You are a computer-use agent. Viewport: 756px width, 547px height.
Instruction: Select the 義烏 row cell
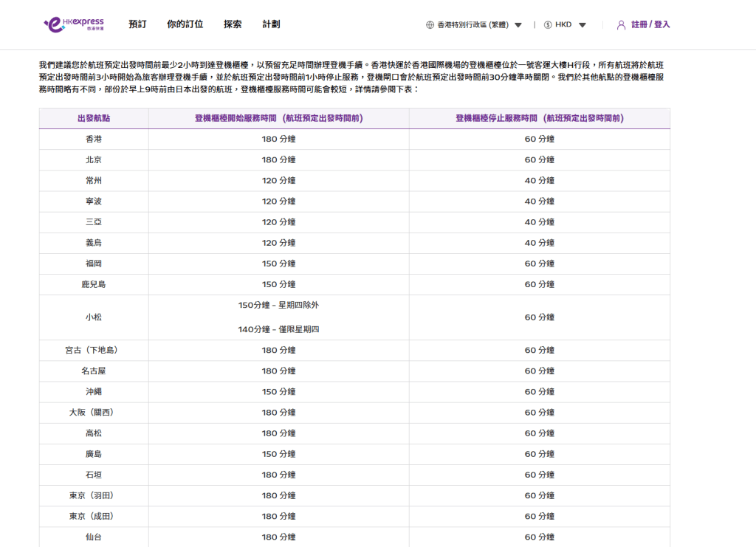click(94, 242)
